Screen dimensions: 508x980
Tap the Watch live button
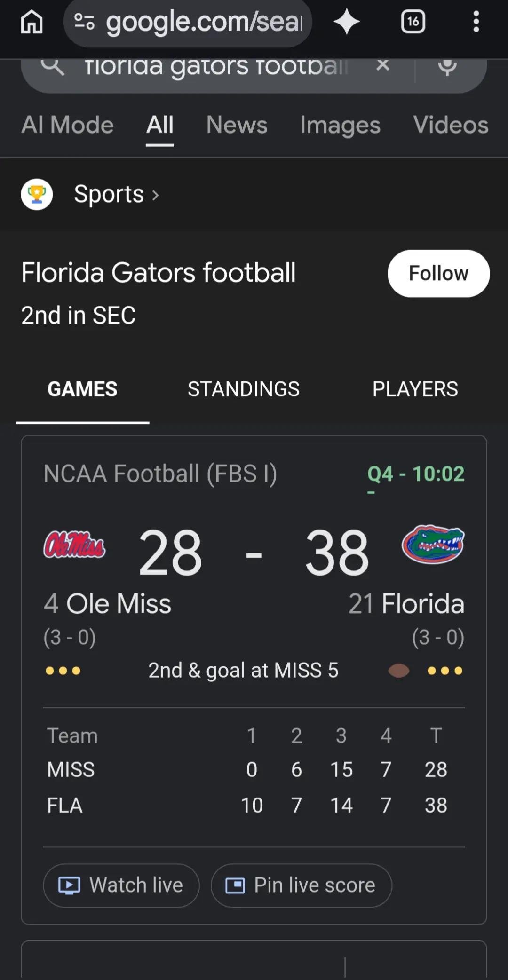pos(121,885)
